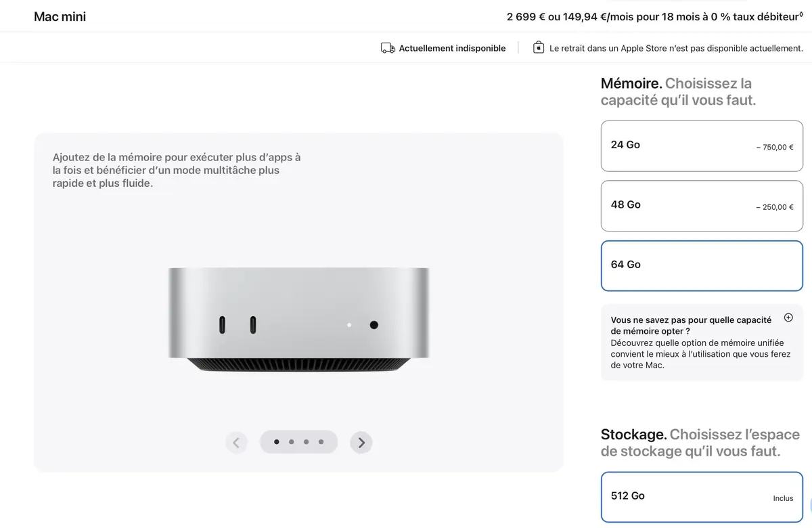Advance carousel using the right arrow icon
The width and height of the screenshot is (812, 528).
click(361, 442)
